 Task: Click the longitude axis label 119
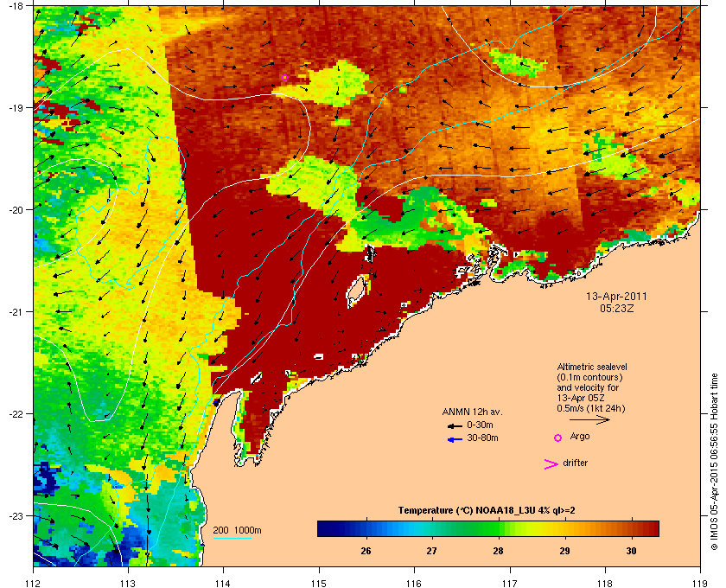(x=700, y=583)
